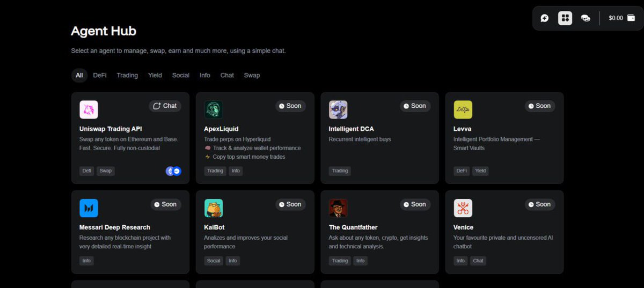The image size is (644, 288).
Task: Filter agents by DeFi
Action: pyautogui.click(x=100, y=75)
